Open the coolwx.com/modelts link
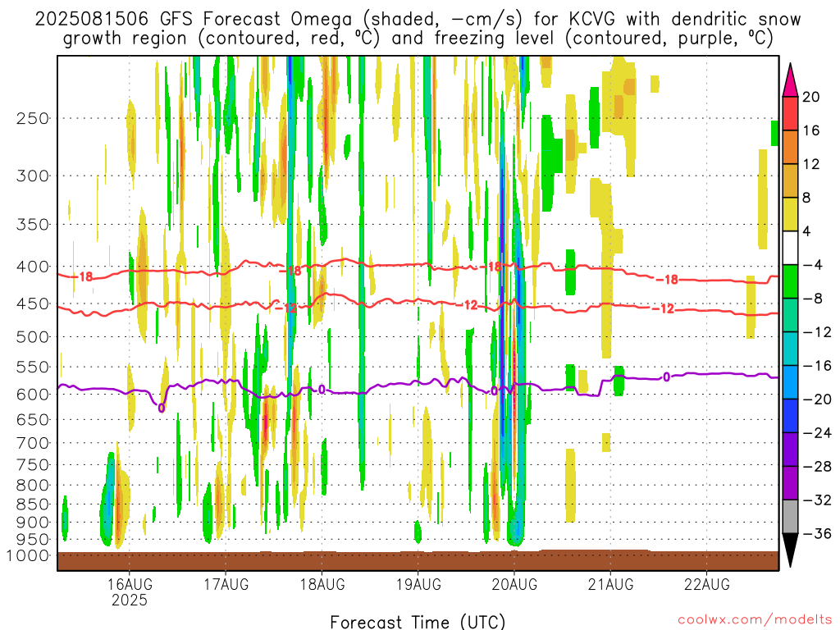Image resolution: width=840 pixels, height=630 pixels. [x=755, y=620]
